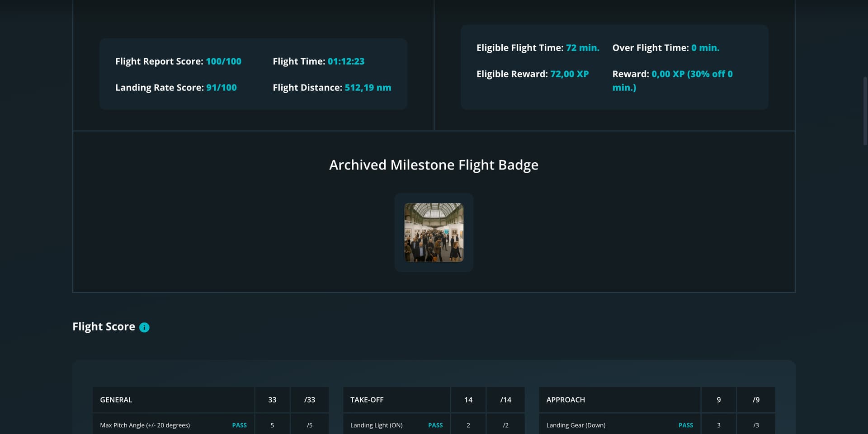Select the Flight Report Score 100/100 value

[x=223, y=61]
